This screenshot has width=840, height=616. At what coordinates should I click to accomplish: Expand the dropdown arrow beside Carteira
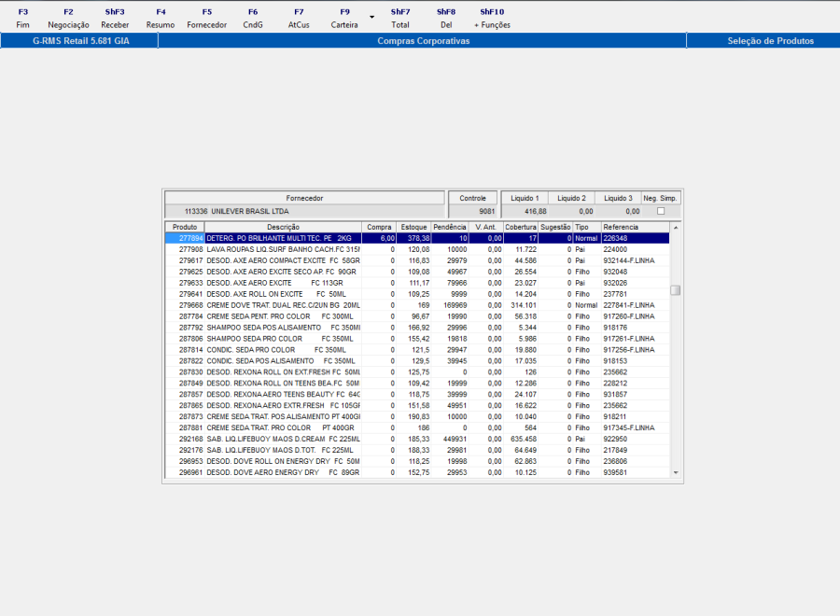click(371, 18)
